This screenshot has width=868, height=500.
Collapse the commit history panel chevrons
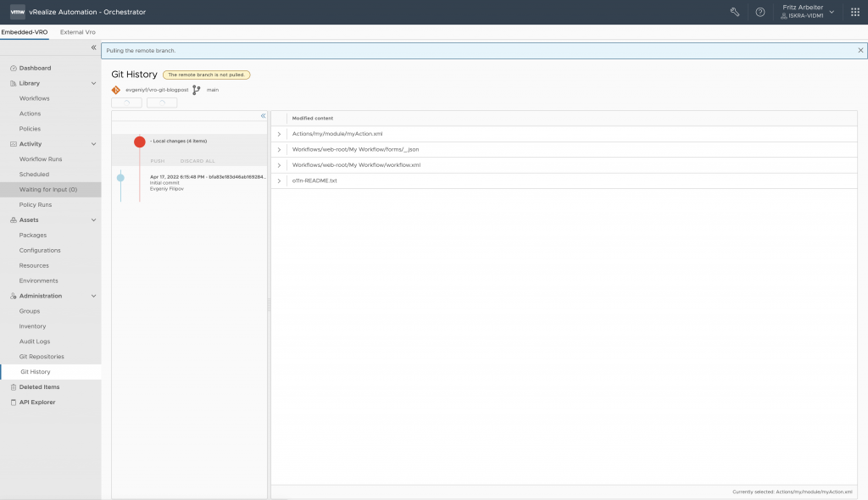point(263,115)
